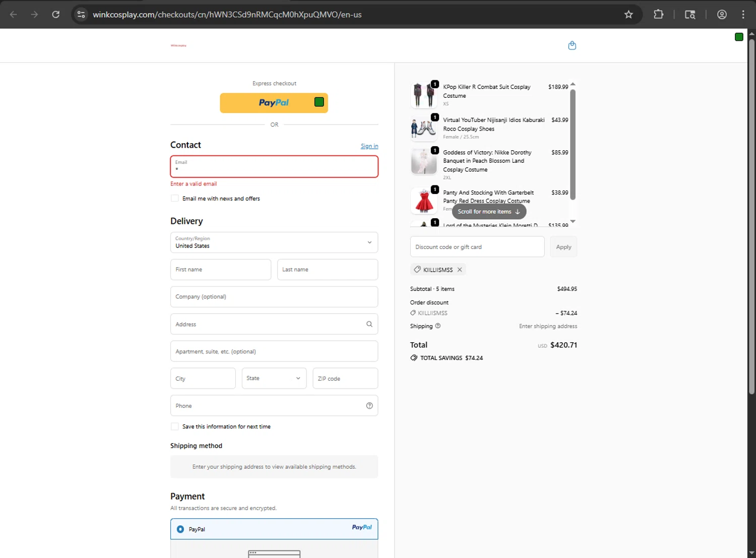Click Subtotal value $494.95
Viewport: 756px width, 558px height.
tap(567, 289)
